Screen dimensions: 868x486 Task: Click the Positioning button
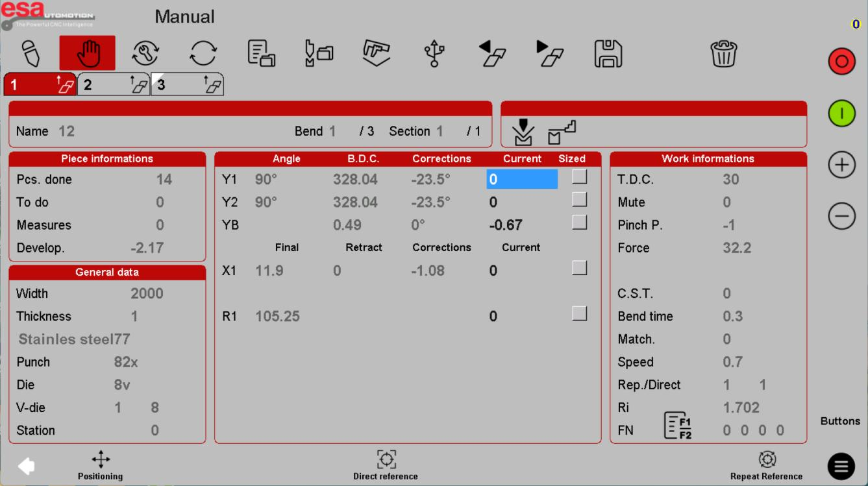(101, 466)
